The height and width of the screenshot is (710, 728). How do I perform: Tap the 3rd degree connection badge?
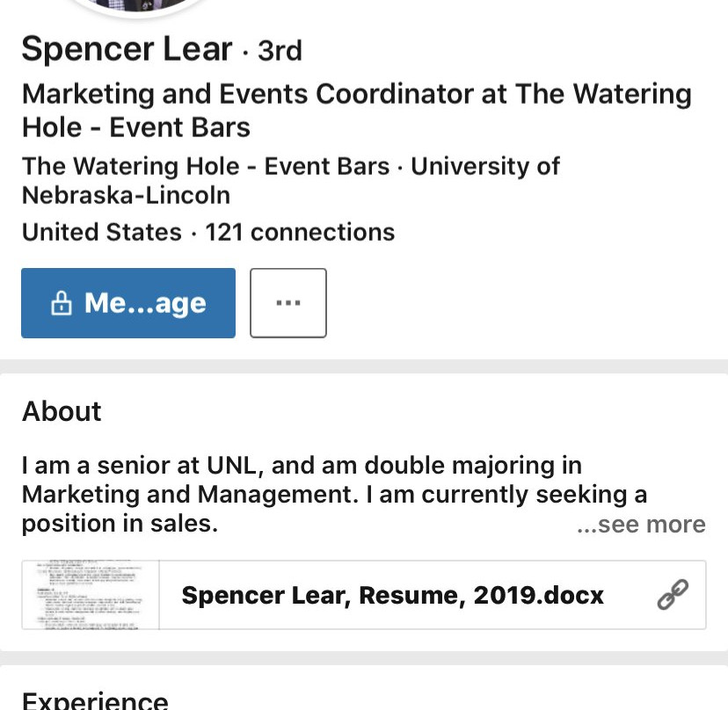(280, 50)
